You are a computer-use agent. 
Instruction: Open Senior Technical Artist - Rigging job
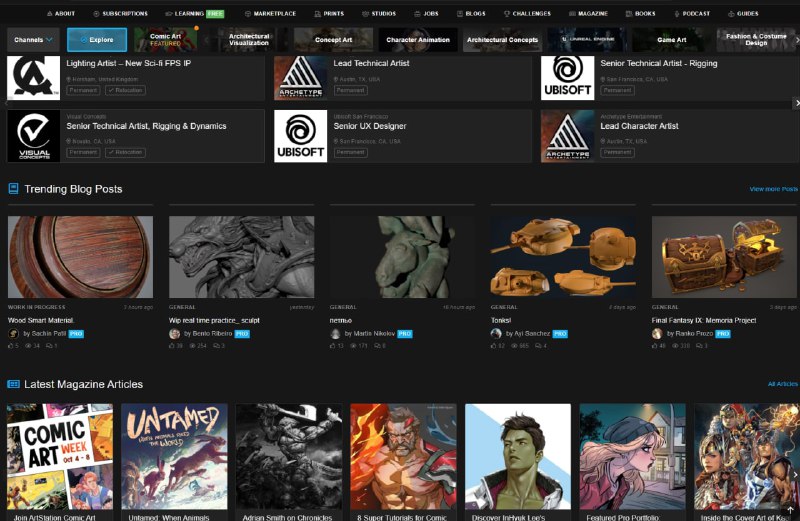pyautogui.click(x=659, y=63)
